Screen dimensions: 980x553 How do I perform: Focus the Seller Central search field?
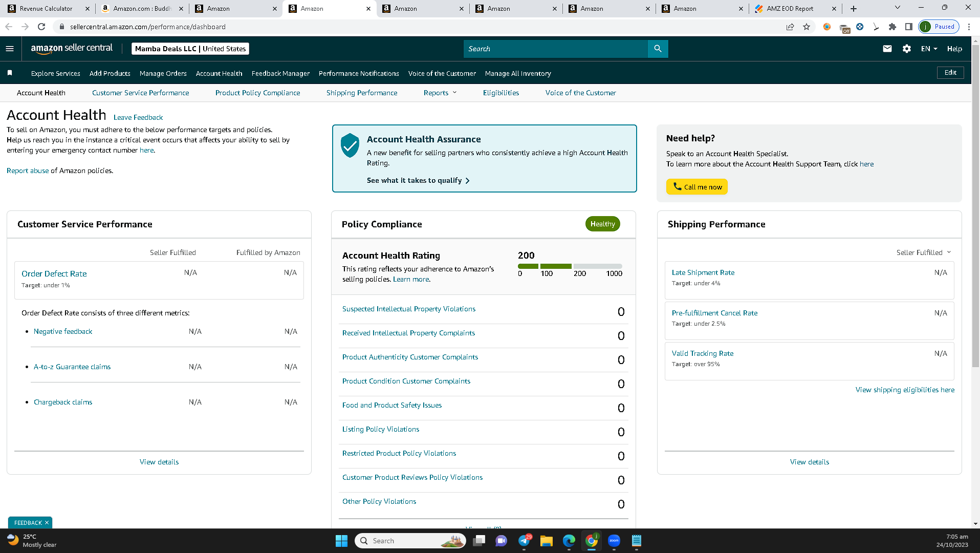555,49
